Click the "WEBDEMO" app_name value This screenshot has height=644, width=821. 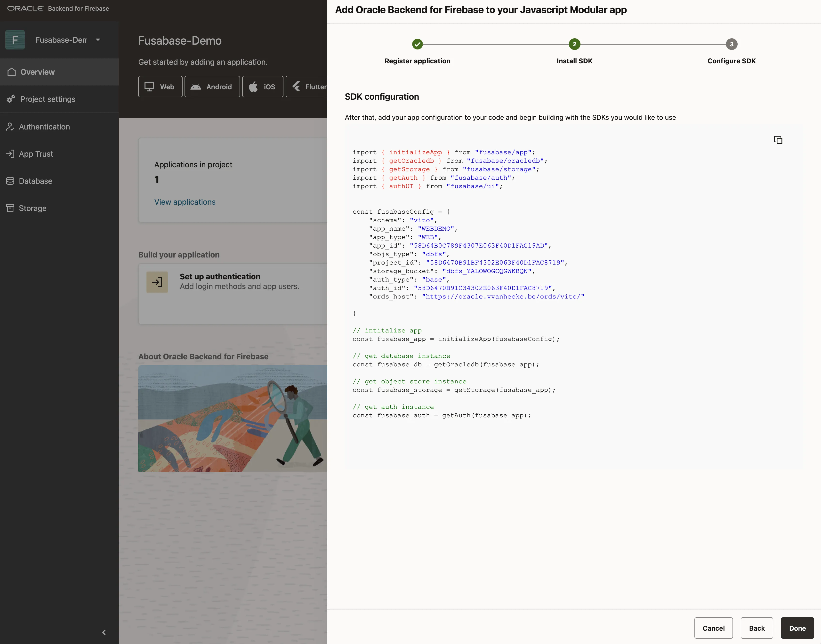coord(436,228)
